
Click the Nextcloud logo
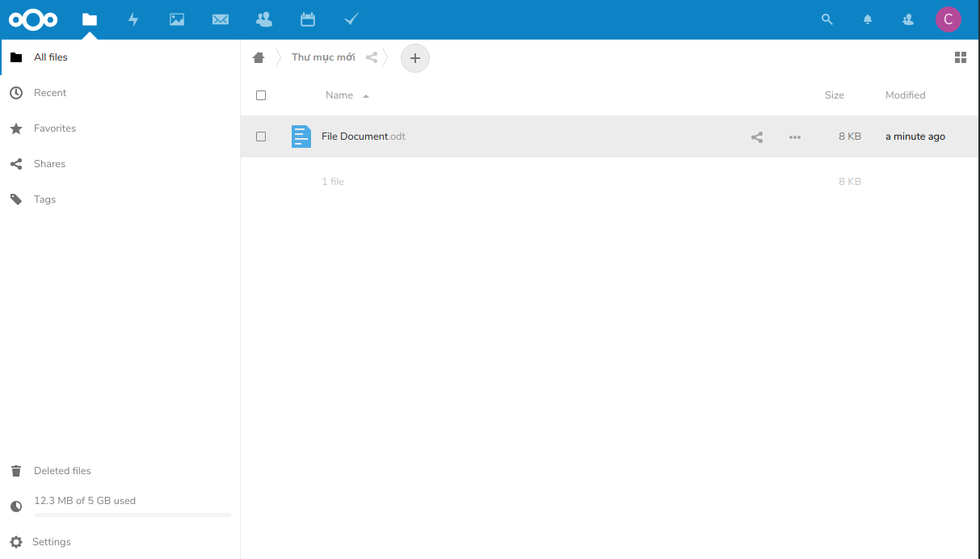33,19
